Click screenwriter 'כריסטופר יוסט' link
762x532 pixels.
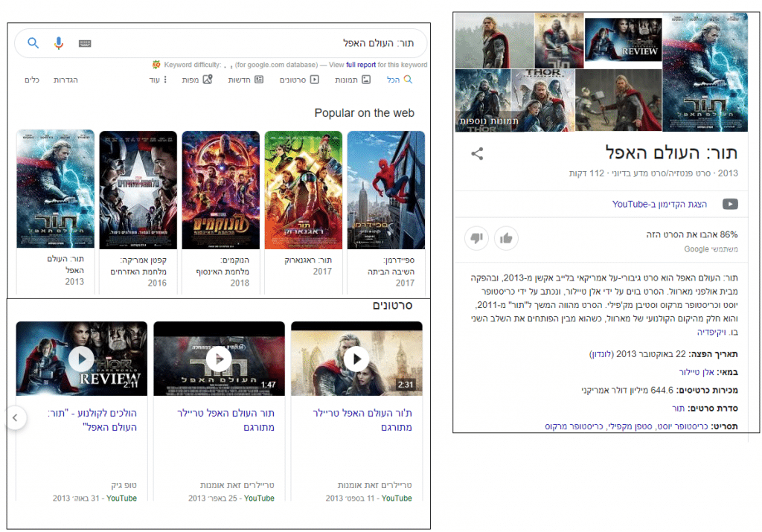click(685, 426)
